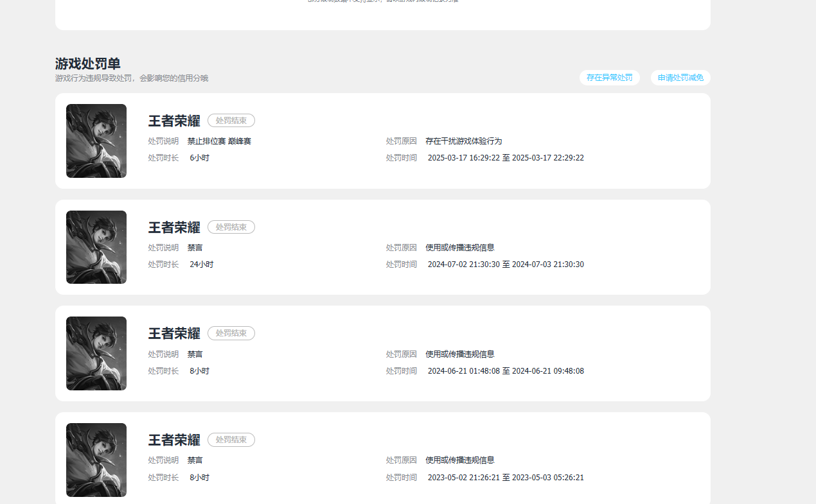Image resolution: width=816 pixels, height=504 pixels.
Task: Click the 游戏行为违规导致处罚 subtitle text
Action: click(x=132, y=78)
